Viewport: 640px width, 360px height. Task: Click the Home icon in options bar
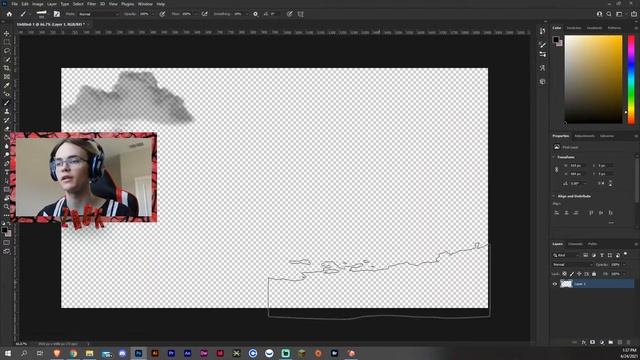9,14
